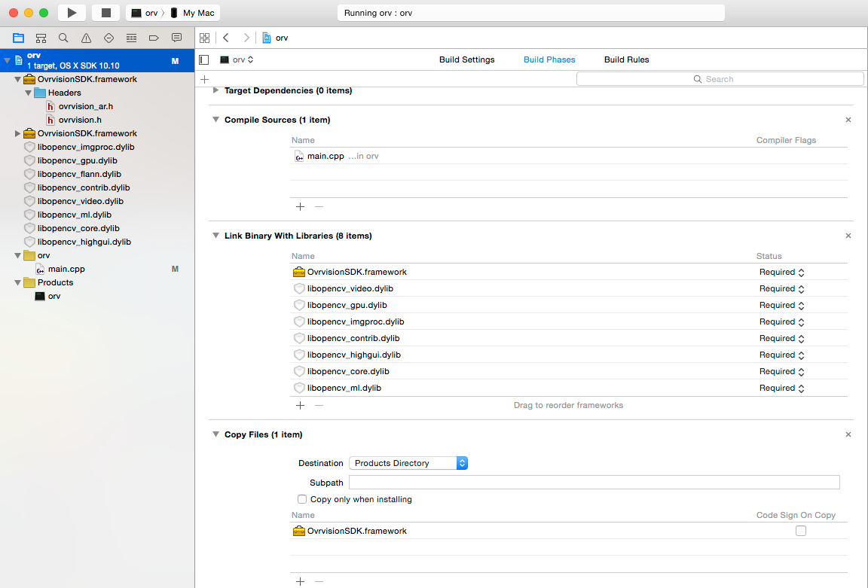Toggle the projects and targets list sidebar
Screen dimensions: 868x588
coord(204,59)
